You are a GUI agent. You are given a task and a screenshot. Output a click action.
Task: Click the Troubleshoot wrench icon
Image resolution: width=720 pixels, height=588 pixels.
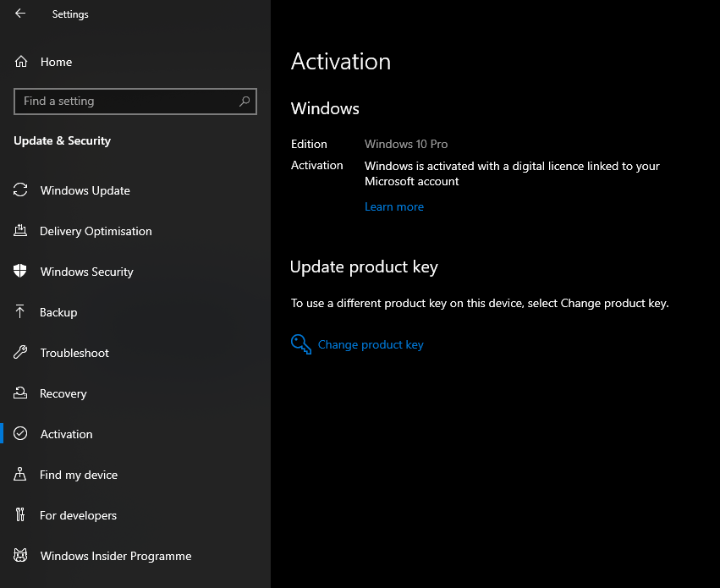tap(20, 353)
